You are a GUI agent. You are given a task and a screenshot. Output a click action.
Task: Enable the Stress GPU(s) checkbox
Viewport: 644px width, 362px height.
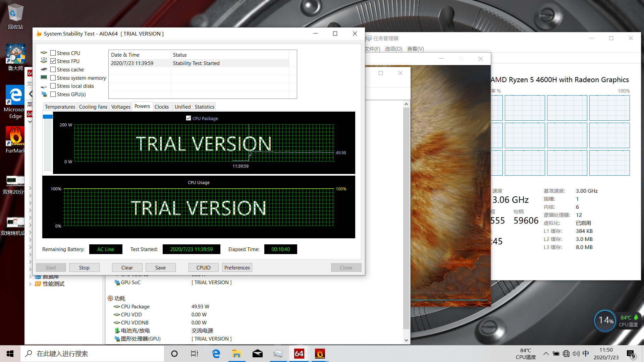tap(53, 94)
